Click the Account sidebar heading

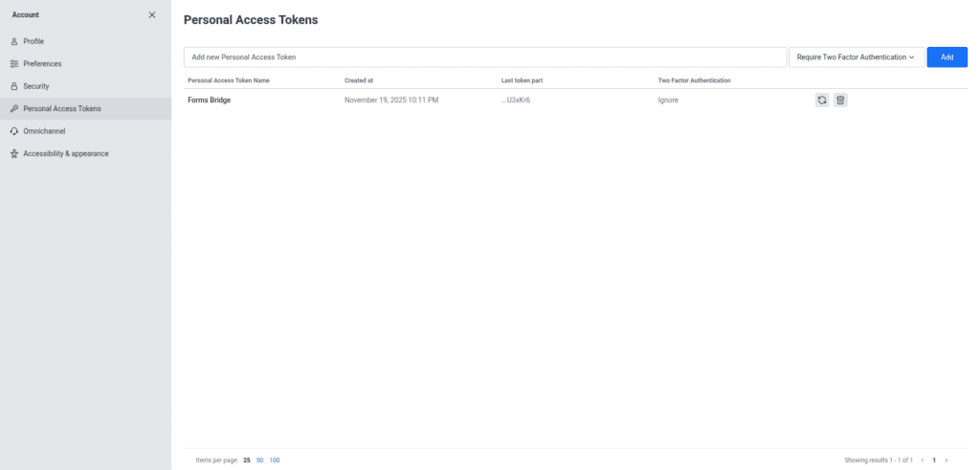coord(26,15)
